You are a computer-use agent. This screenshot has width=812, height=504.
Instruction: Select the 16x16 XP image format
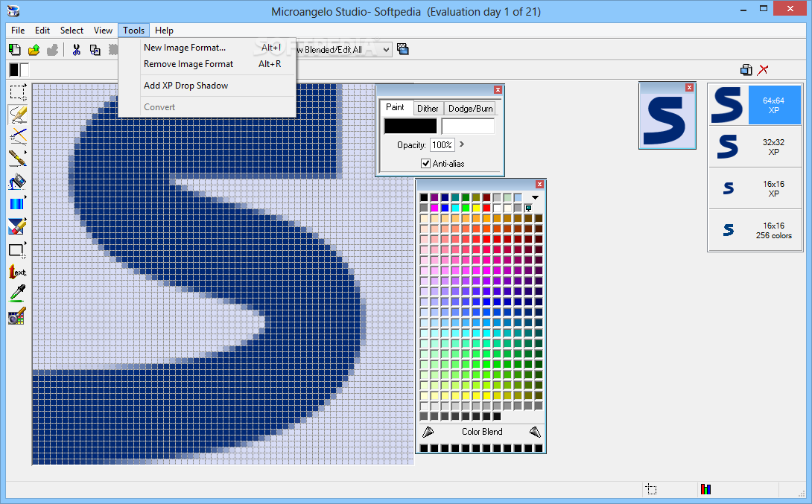pos(755,188)
